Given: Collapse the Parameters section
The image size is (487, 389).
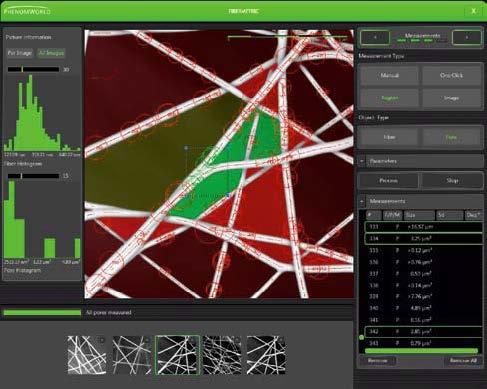Looking at the screenshot, I should (362, 161).
